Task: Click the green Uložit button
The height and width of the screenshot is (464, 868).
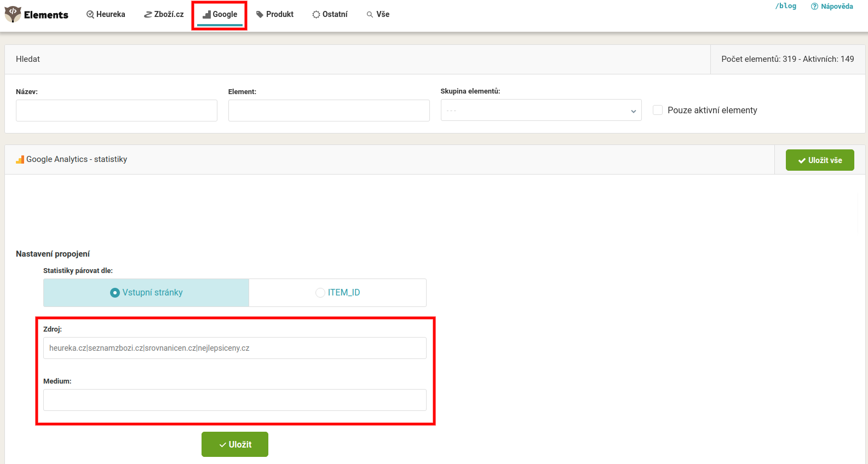Action: [235, 444]
